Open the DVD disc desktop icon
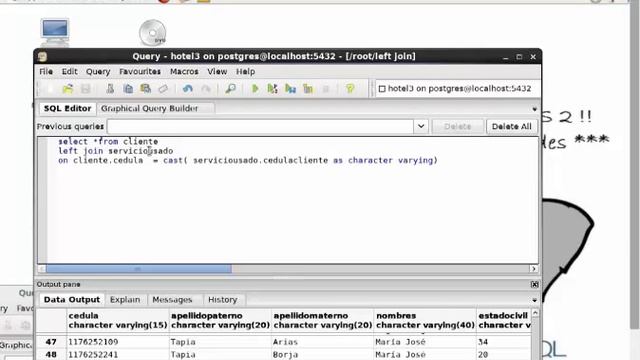640x360 pixels. (x=152, y=33)
